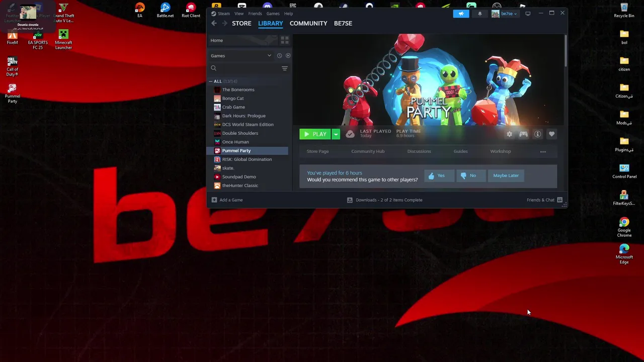Open the Discussions link
This screenshot has width=644, height=362.
[x=419, y=151]
